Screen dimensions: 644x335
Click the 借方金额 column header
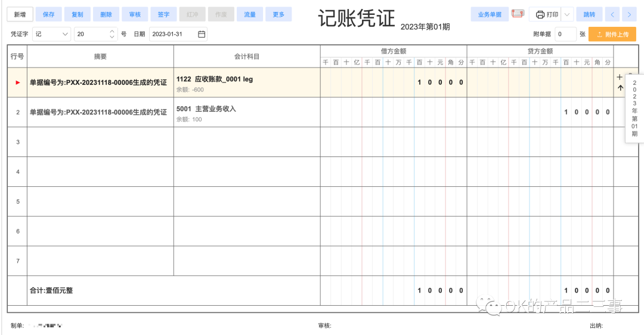pyautogui.click(x=394, y=51)
